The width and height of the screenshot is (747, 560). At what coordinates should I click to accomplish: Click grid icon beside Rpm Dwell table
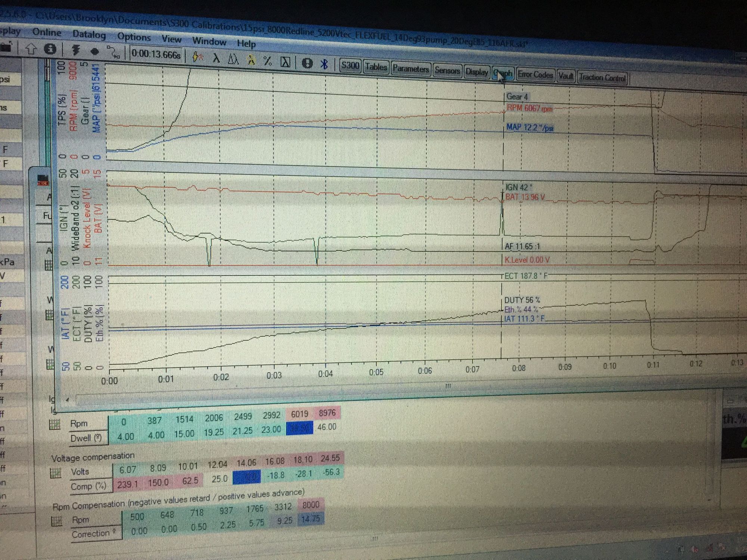(x=55, y=424)
